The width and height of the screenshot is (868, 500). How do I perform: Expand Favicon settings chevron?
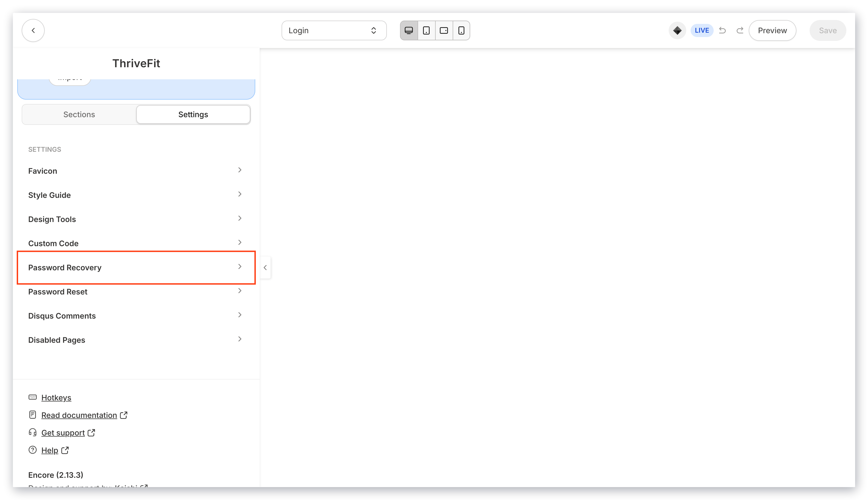pyautogui.click(x=240, y=170)
